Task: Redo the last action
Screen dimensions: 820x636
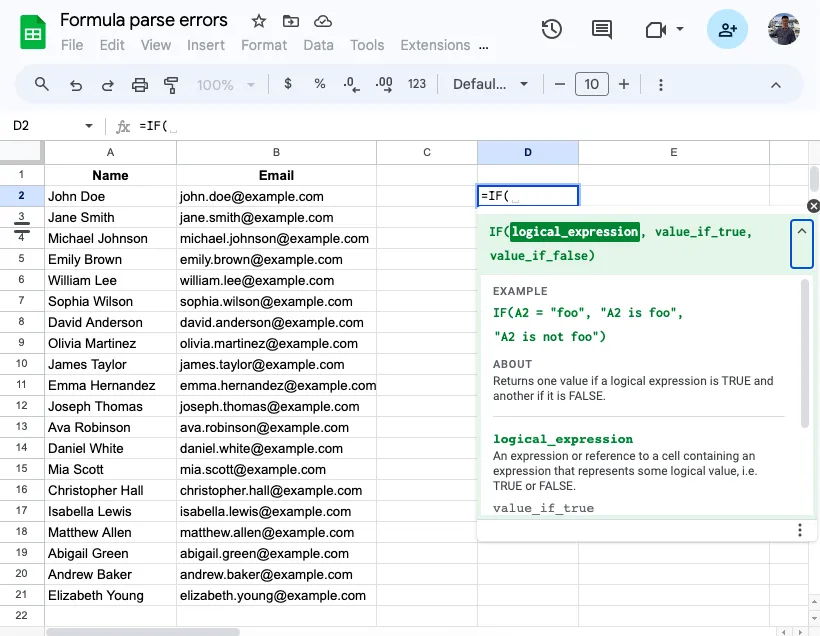Action: [x=107, y=85]
